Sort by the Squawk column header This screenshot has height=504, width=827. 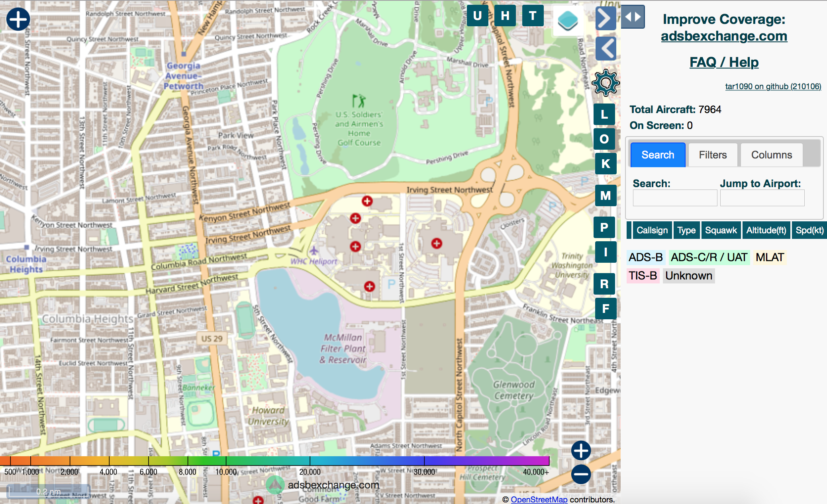click(x=721, y=230)
